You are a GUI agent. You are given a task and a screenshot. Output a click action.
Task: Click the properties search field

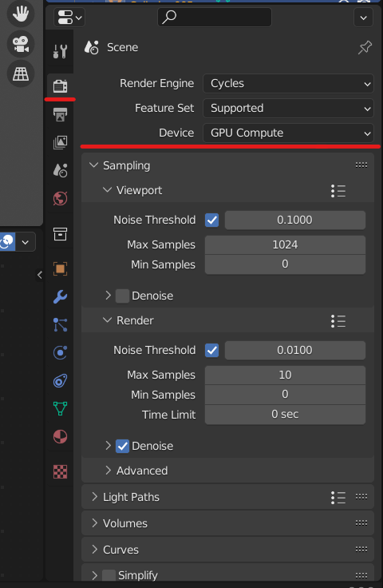(x=215, y=18)
